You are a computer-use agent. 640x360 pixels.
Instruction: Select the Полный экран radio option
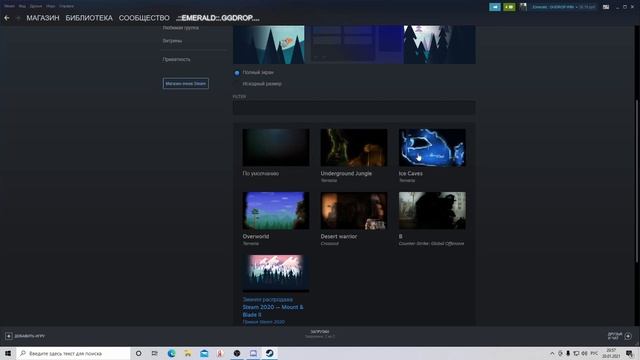[237, 73]
